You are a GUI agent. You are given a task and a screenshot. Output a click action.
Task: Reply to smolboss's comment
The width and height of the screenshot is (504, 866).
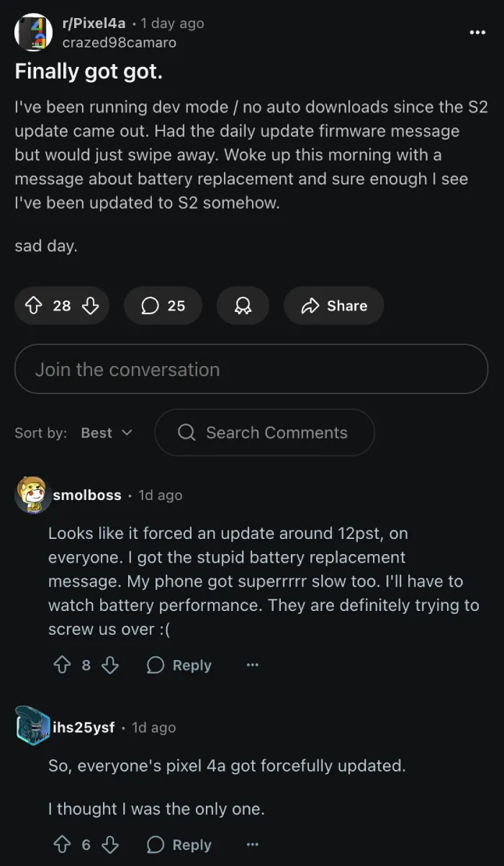[179, 665]
